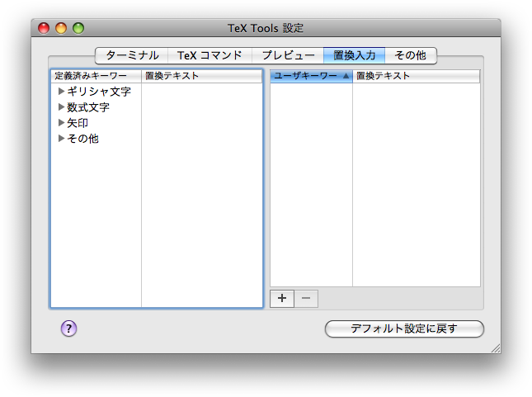Select the 置換入力 tab
Viewport: 532px width, 397px height.
pyautogui.click(x=354, y=55)
